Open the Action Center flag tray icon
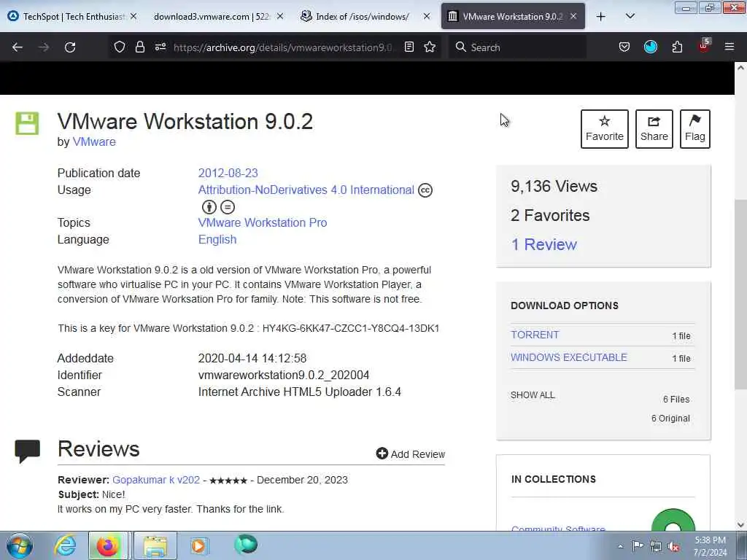 coord(638,545)
